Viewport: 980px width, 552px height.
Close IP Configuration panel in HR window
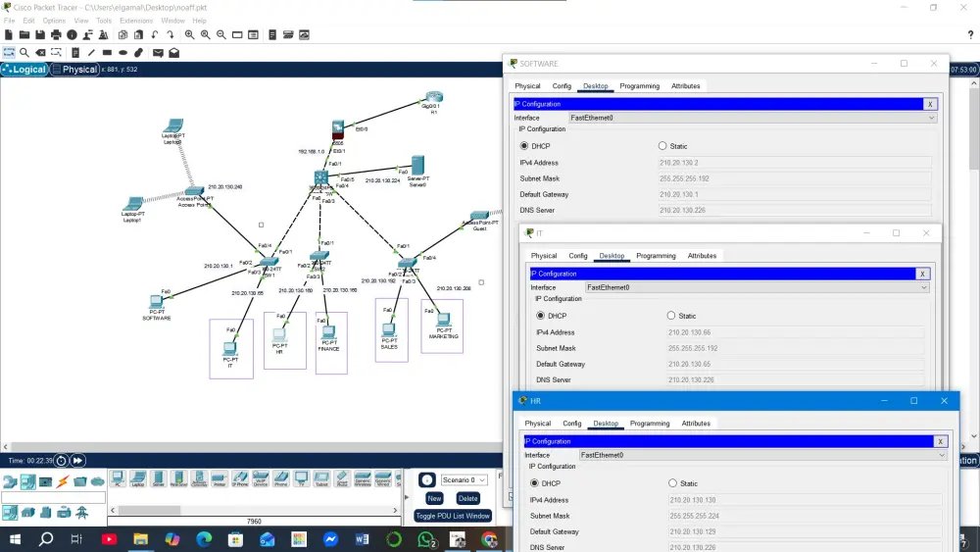pyautogui.click(x=940, y=441)
